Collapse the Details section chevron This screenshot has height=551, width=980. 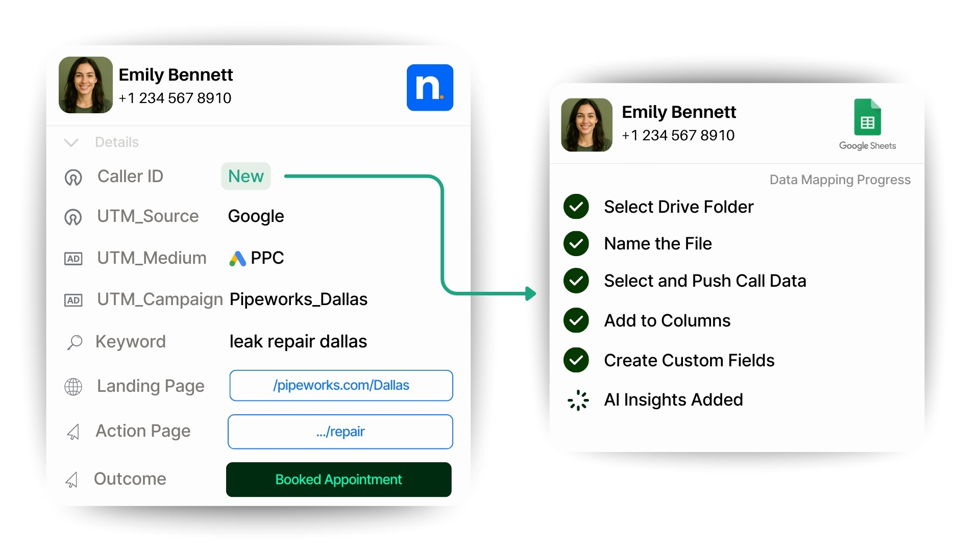click(x=71, y=142)
